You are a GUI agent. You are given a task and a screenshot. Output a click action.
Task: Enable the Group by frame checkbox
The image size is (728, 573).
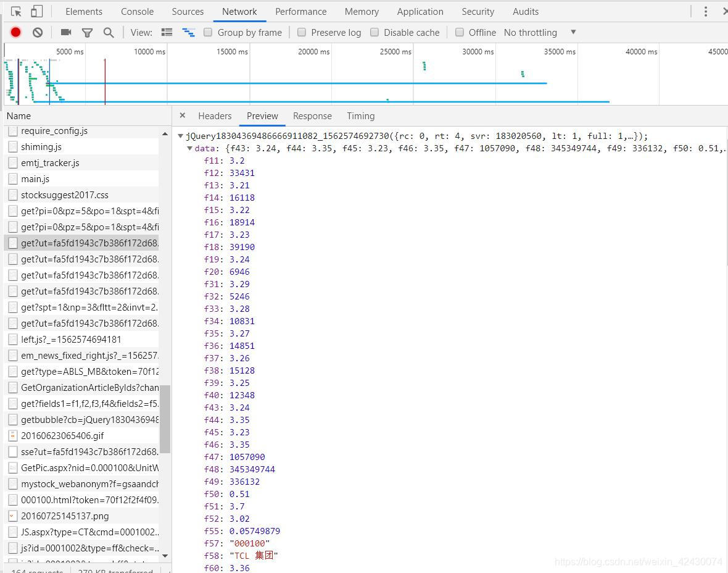click(x=208, y=32)
